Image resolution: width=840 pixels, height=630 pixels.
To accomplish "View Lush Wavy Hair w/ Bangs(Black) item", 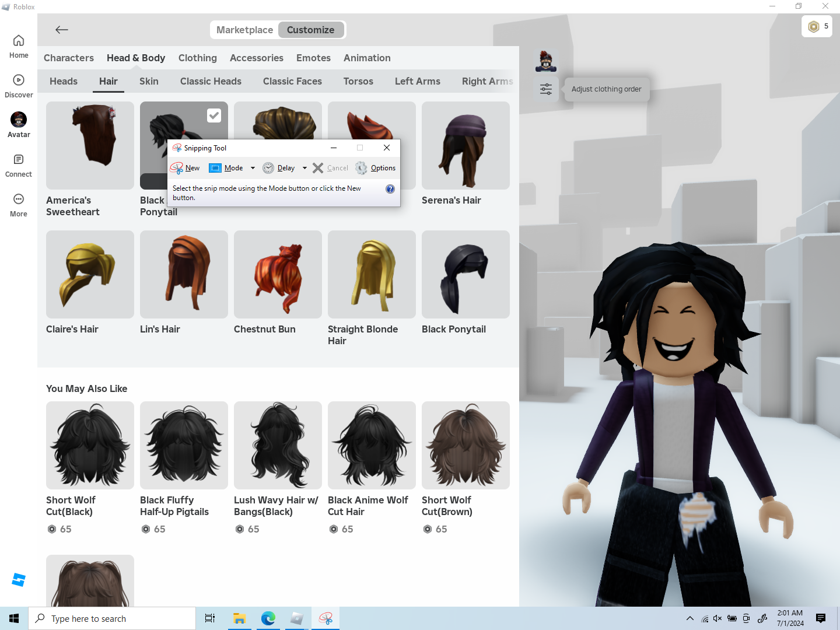I will point(278,445).
